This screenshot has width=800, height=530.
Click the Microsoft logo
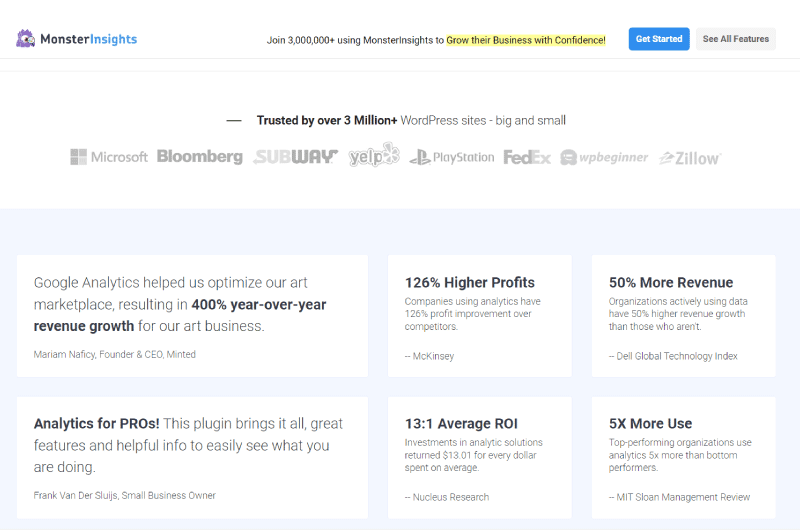tap(109, 157)
